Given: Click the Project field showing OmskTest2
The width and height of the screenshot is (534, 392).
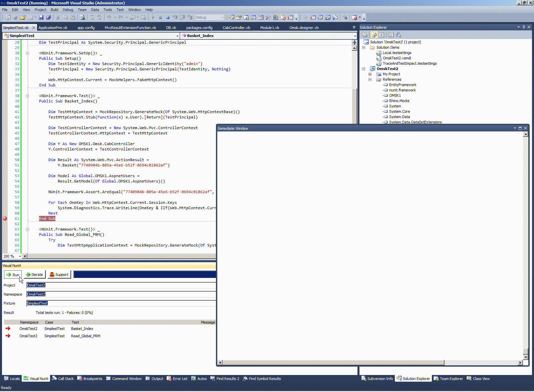Looking at the screenshot, I should coord(121,285).
